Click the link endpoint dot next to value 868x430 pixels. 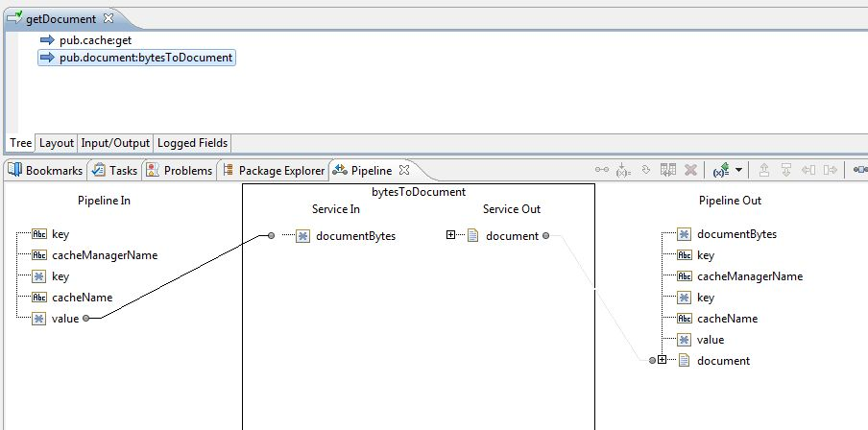(85, 319)
